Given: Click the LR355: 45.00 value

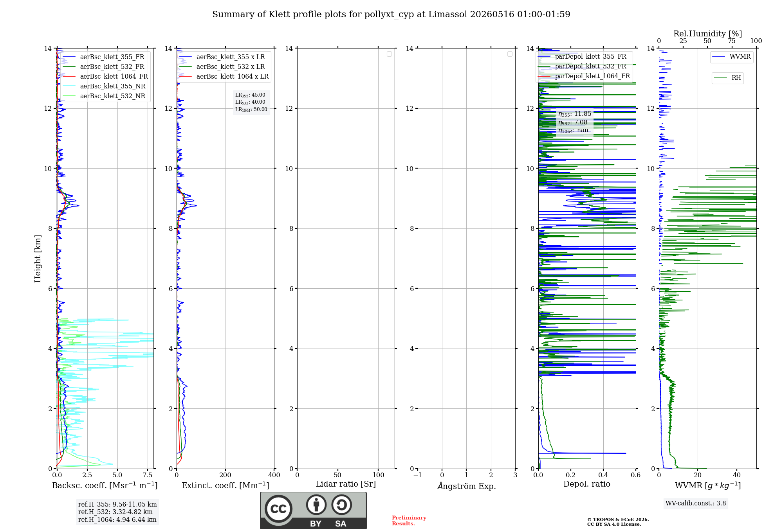Looking at the screenshot, I should [250, 95].
